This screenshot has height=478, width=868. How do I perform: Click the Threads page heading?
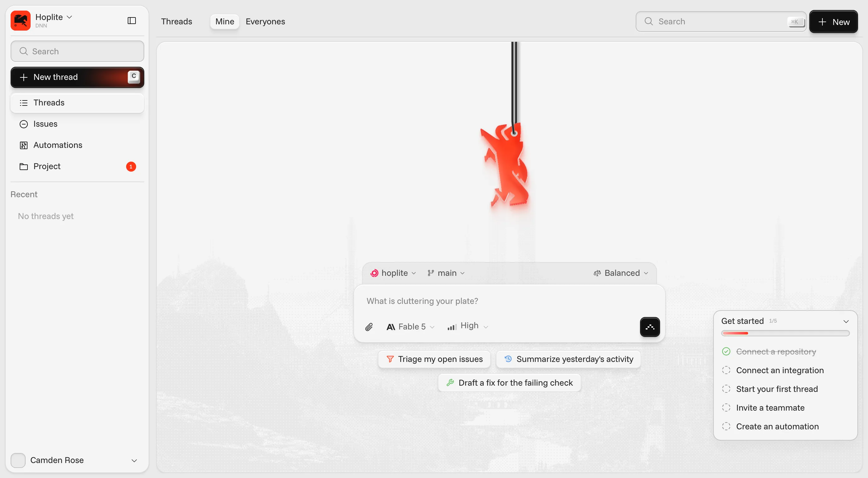176,22
